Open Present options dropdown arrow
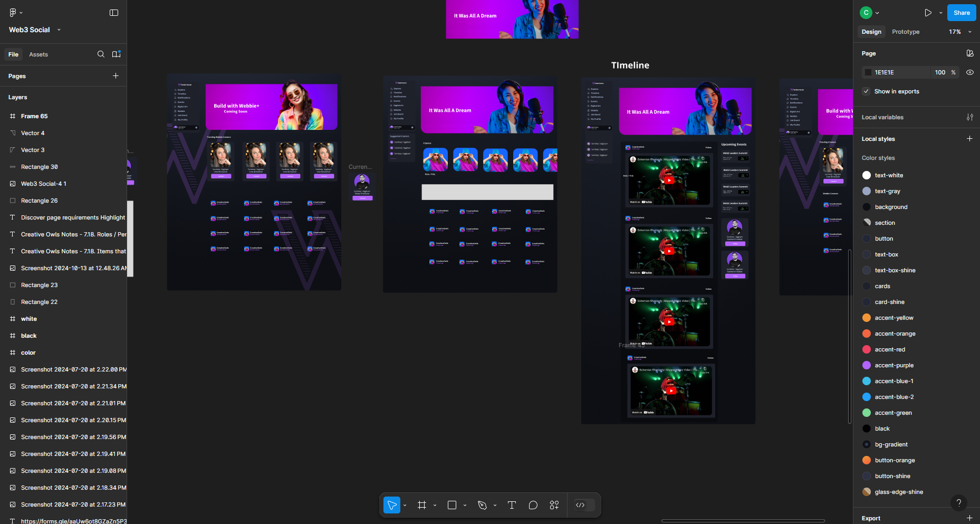Viewport: 980px width, 524px height. [x=940, y=13]
